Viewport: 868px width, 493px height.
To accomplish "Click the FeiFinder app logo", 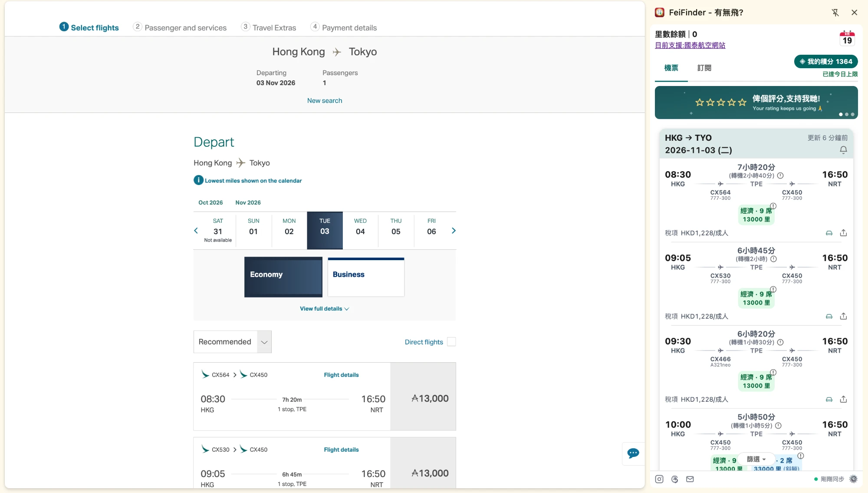I will pyautogui.click(x=660, y=13).
